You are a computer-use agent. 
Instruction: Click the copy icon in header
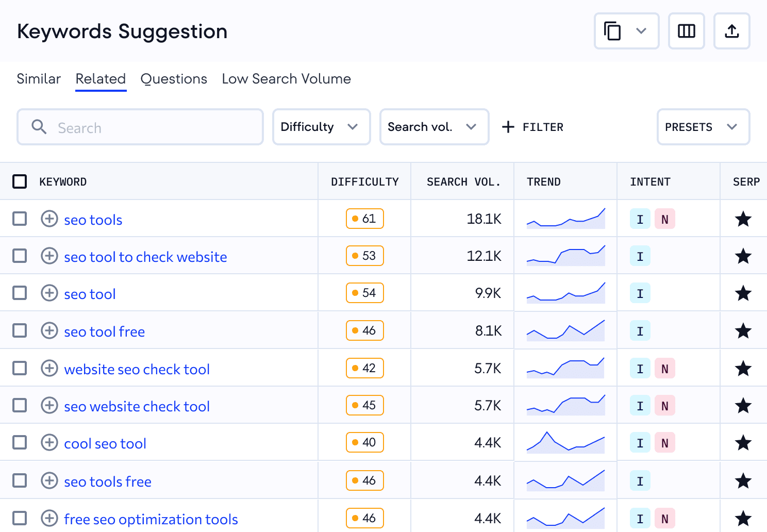click(x=613, y=31)
